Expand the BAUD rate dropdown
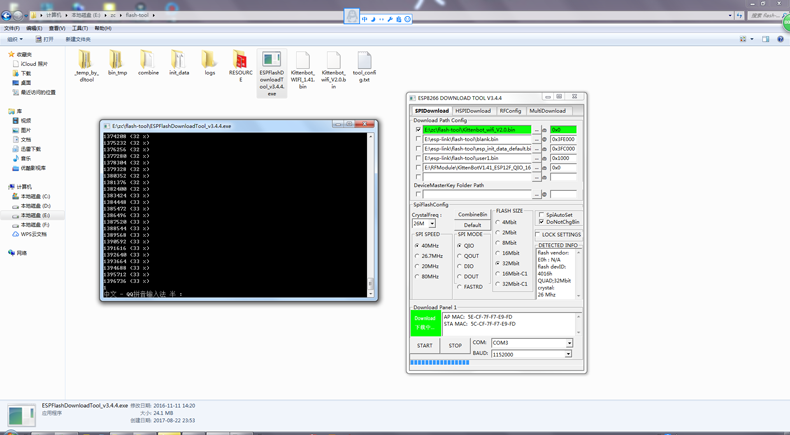Screen dimensions: 790x435 click(x=569, y=354)
